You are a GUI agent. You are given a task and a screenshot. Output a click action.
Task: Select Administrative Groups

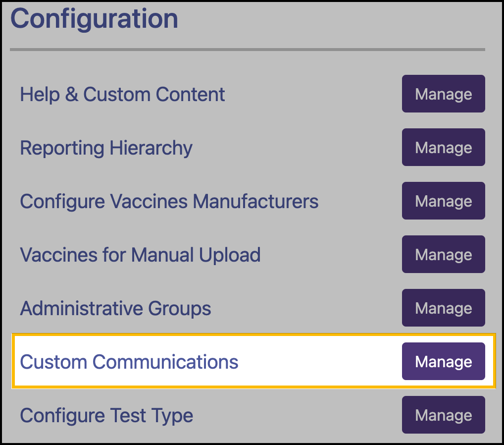click(115, 308)
